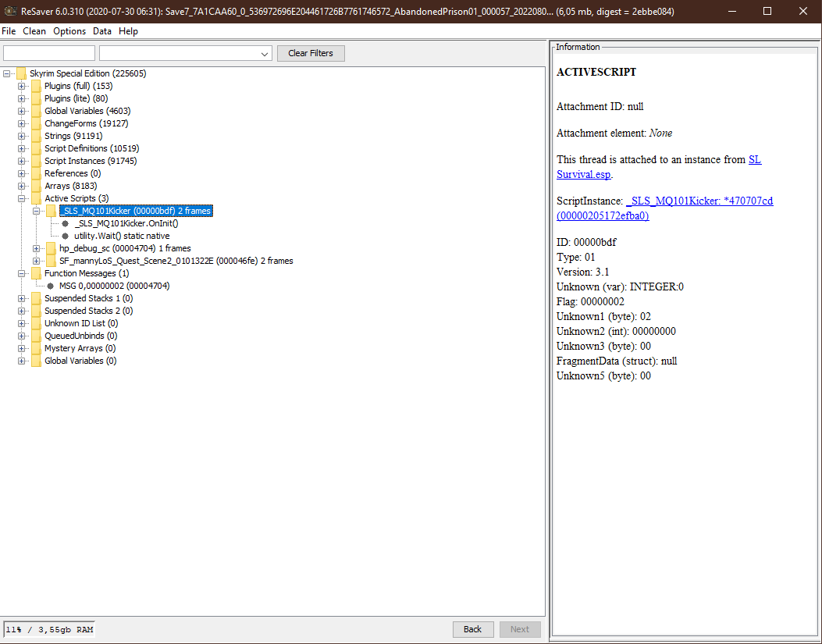Open the File menu

coord(9,31)
